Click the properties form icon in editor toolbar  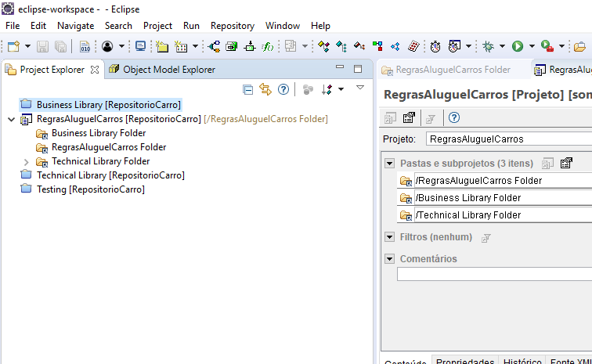click(409, 117)
